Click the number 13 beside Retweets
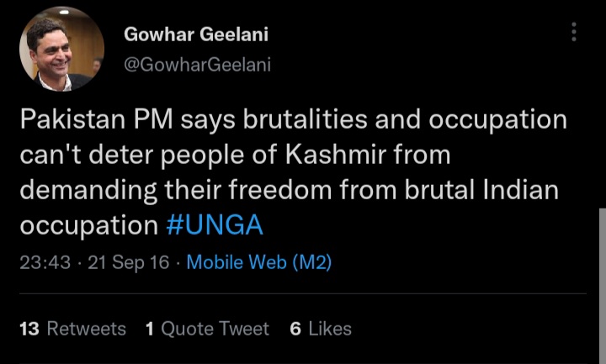 (29, 329)
